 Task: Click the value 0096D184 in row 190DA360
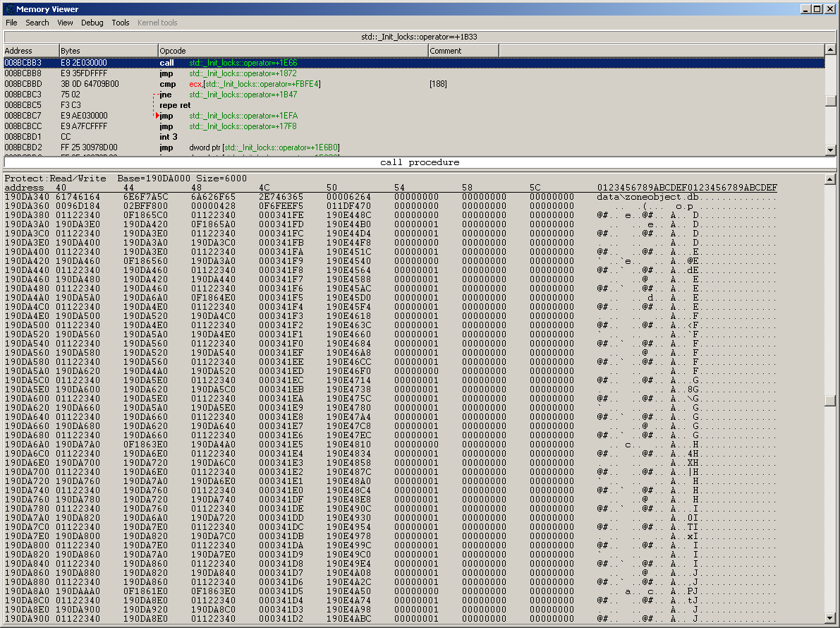pyautogui.click(x=78, y=206)
